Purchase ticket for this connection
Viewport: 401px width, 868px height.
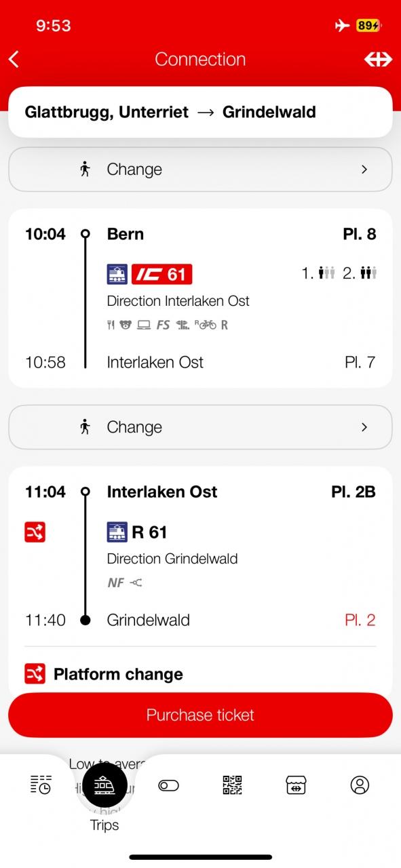coord(200,715)
